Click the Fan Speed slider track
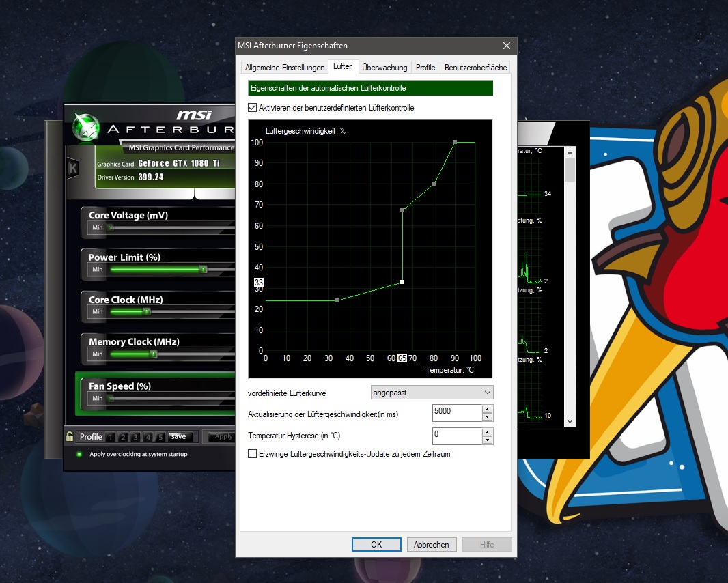 (172, 398)
